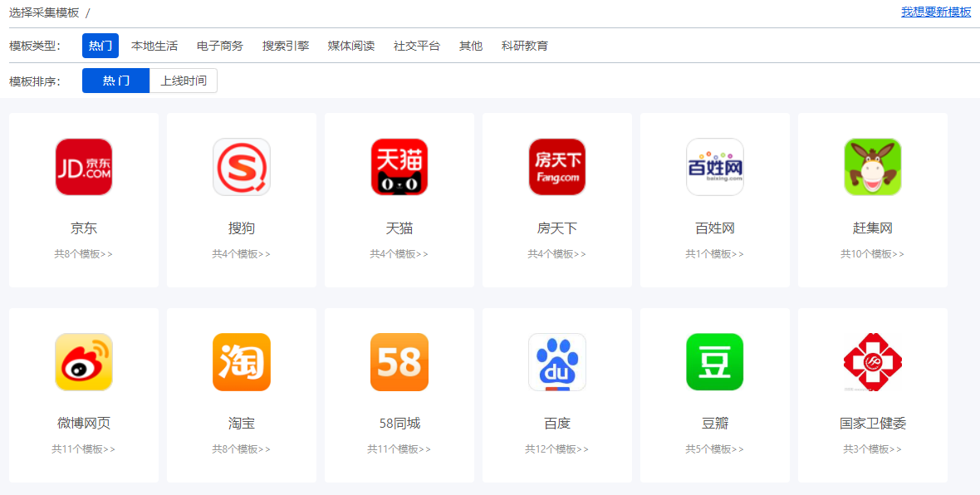Open the 微博 Weibo eye icon

[x=84, y=362]
